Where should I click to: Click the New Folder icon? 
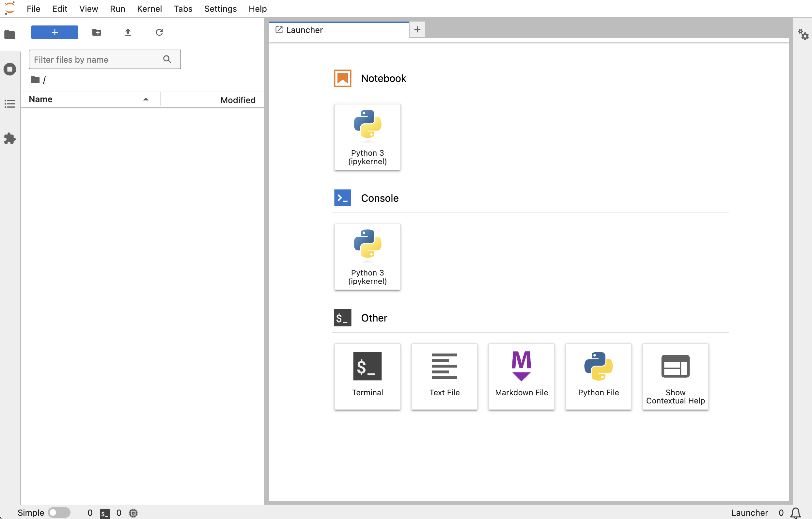97,32
